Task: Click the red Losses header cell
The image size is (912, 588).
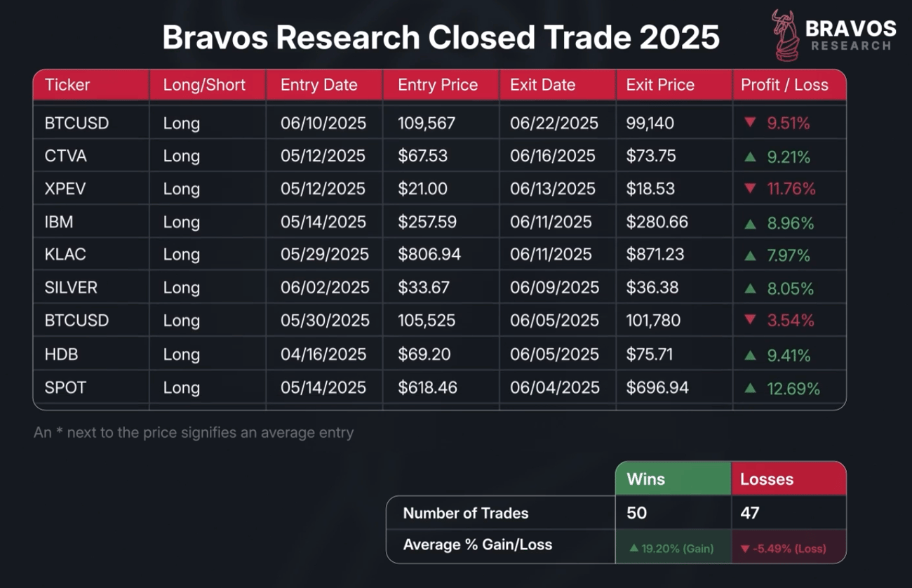Action: 789,479
